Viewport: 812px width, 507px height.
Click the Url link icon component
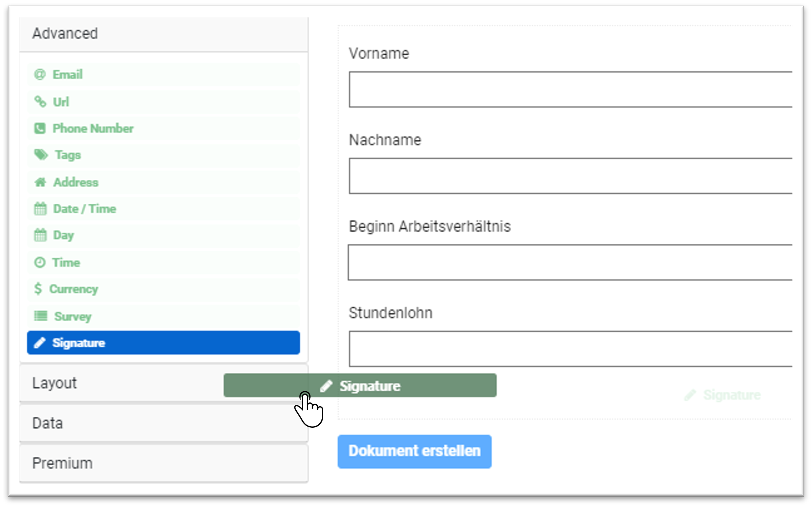tap(163, 101)
